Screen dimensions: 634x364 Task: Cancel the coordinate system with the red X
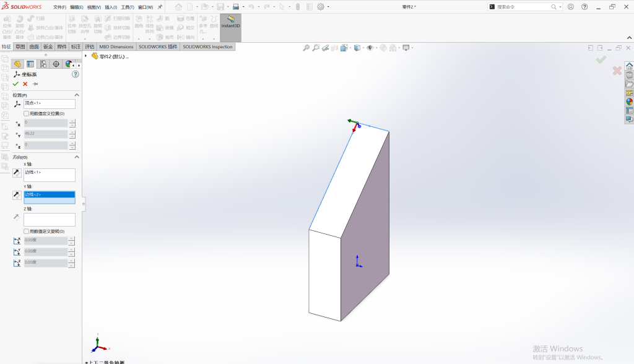pyautogui.click(x=25, y=84)
